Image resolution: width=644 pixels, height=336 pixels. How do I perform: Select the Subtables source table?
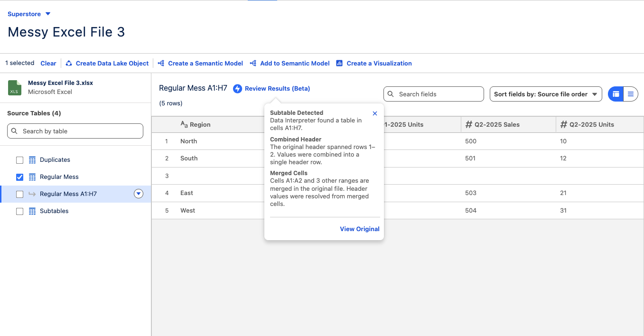point(54,211)
